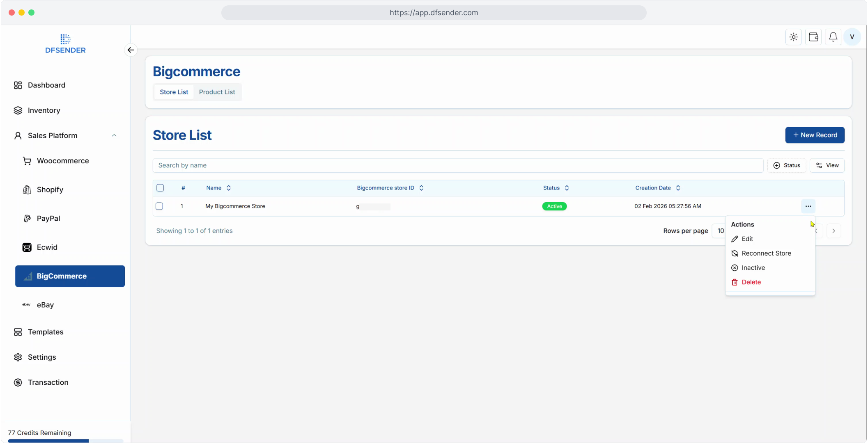Go to Shopify in the sidebar
Screen dimensions: 868x443
pyautogui.click(x=50, y=190)
